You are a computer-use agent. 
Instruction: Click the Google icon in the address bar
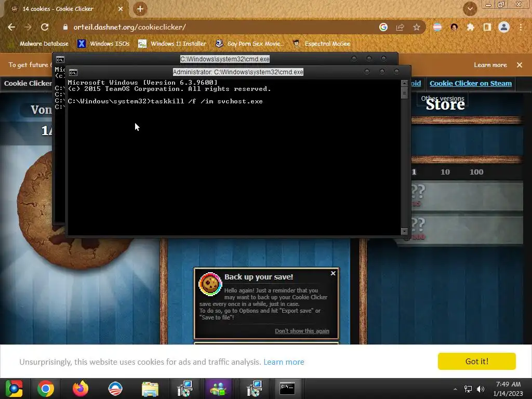coord(383,27)
